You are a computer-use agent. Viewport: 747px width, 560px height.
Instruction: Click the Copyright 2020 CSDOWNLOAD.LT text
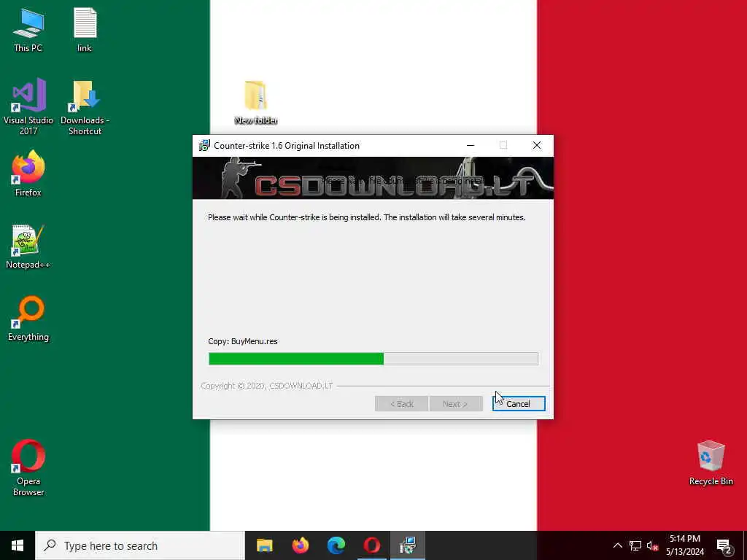pos(267,386)
